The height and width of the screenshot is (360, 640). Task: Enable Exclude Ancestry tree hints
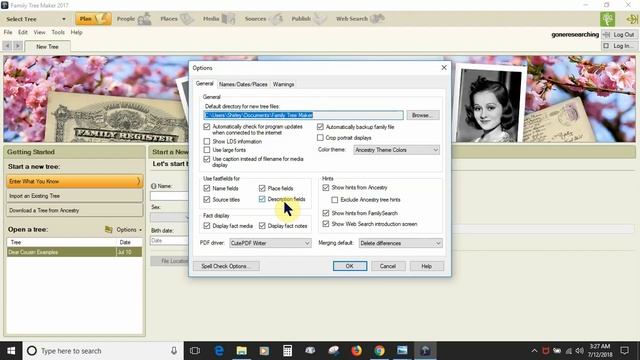[x=335, y=200]
